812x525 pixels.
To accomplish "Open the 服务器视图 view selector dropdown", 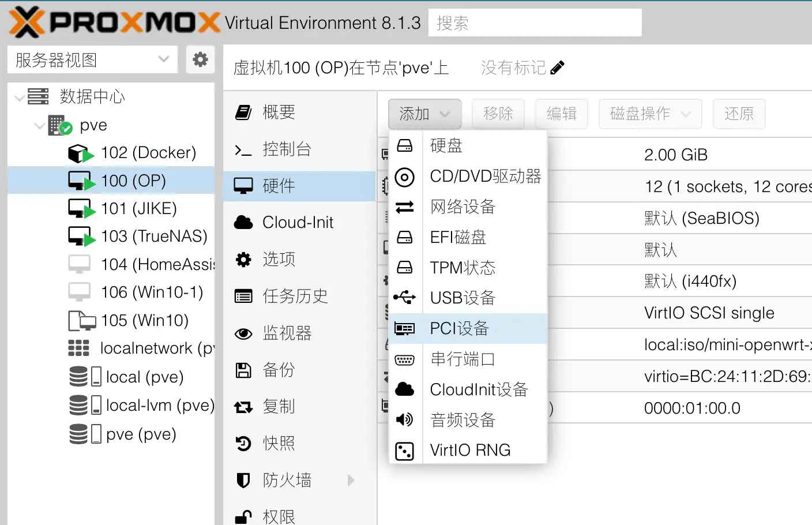I will click(x=92, y=59).
